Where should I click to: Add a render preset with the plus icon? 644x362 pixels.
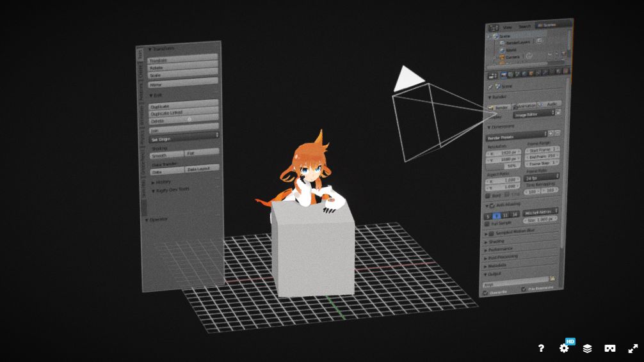point(551,134)
